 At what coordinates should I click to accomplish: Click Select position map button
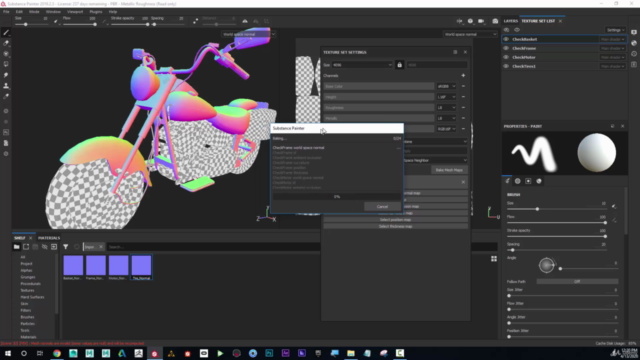coord(396,220)
